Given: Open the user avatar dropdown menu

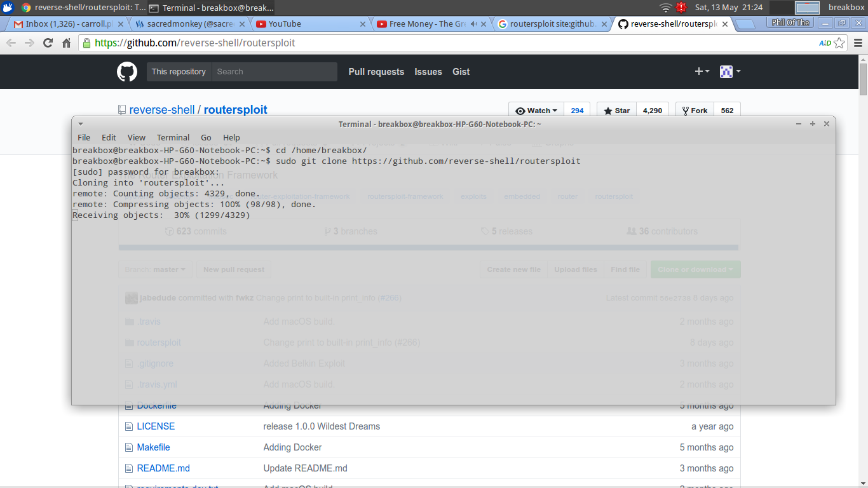Looking at the screenshot, I should pos(730,71).
